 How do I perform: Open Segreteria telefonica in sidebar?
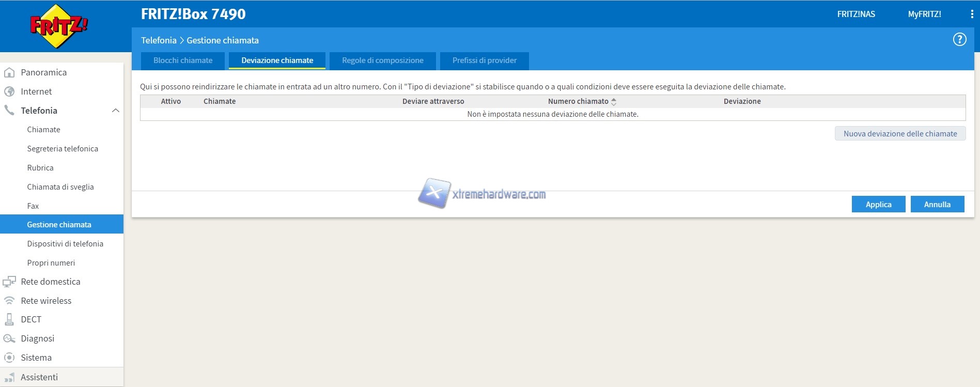point(63,149)
